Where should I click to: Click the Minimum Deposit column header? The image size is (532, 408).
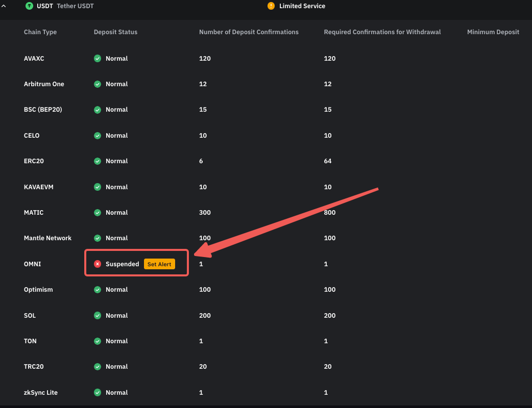(493, 32)
